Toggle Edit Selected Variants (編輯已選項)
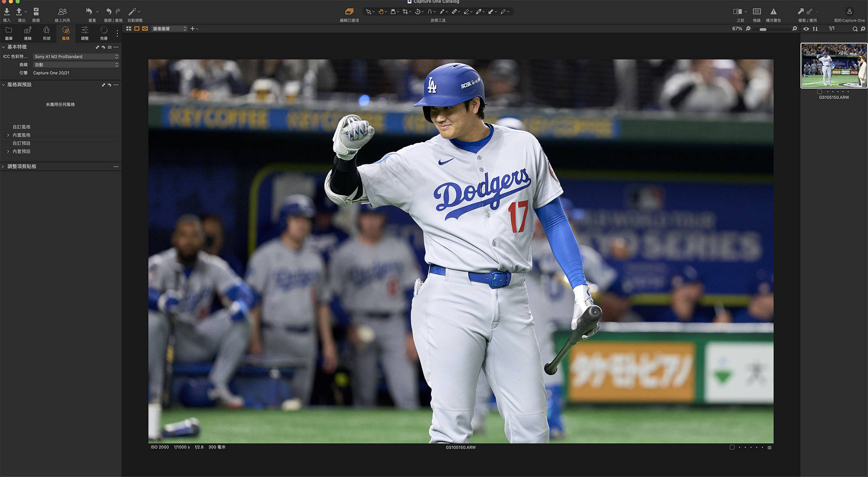This screenshot has width=868, height=477. tap(349, 12)
